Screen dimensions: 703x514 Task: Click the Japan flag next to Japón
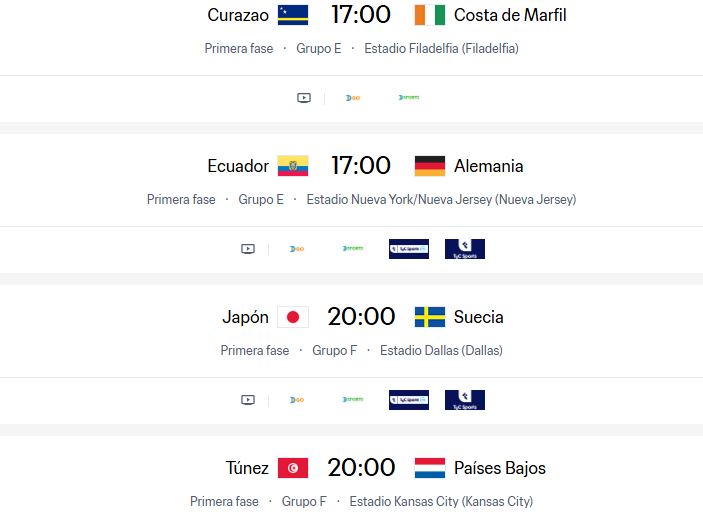tap(293, 317)
